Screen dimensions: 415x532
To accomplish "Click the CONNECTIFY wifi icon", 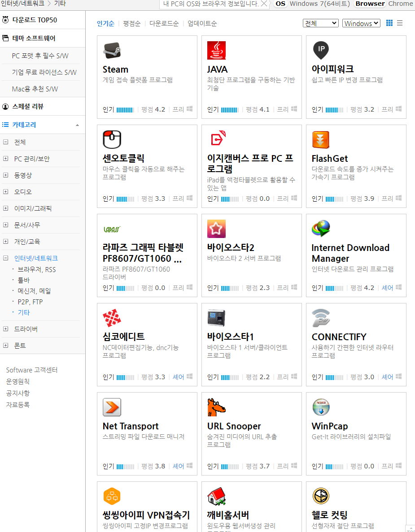I will [321, 318].
